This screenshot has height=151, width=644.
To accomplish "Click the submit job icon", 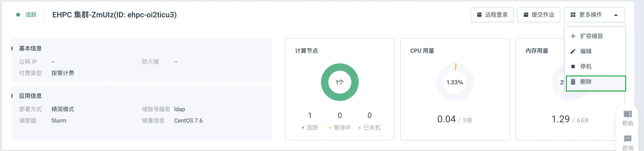I will coord(526,15).
